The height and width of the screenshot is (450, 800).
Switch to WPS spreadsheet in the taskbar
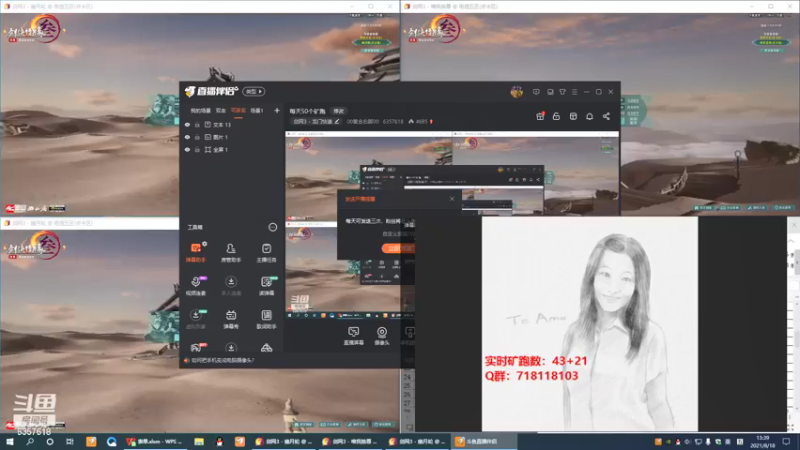(155, 441)
